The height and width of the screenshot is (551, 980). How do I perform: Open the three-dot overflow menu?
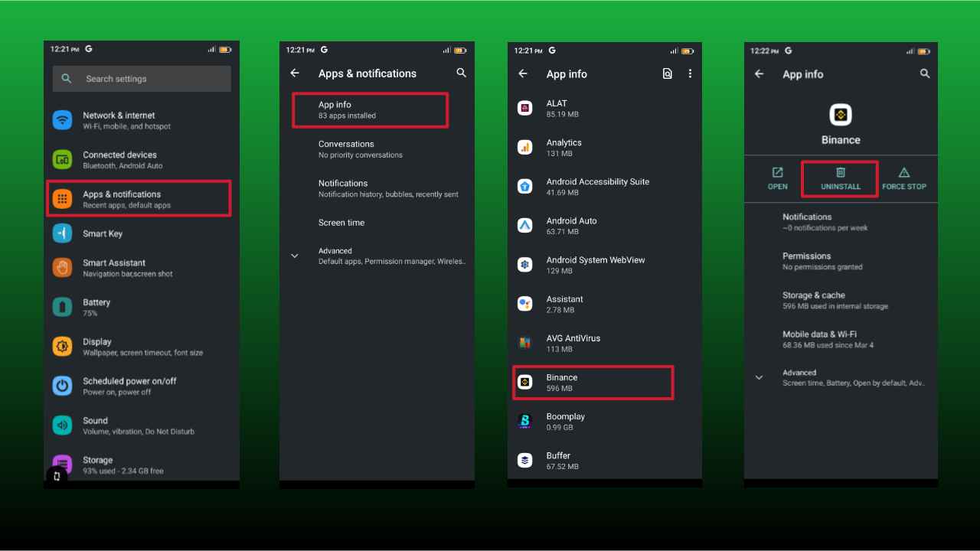coord(690,73)
